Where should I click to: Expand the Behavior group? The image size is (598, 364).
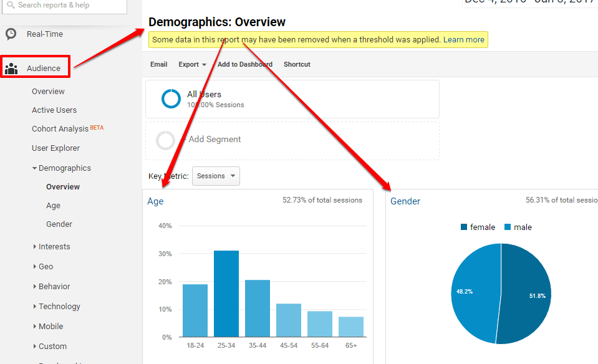52,286
